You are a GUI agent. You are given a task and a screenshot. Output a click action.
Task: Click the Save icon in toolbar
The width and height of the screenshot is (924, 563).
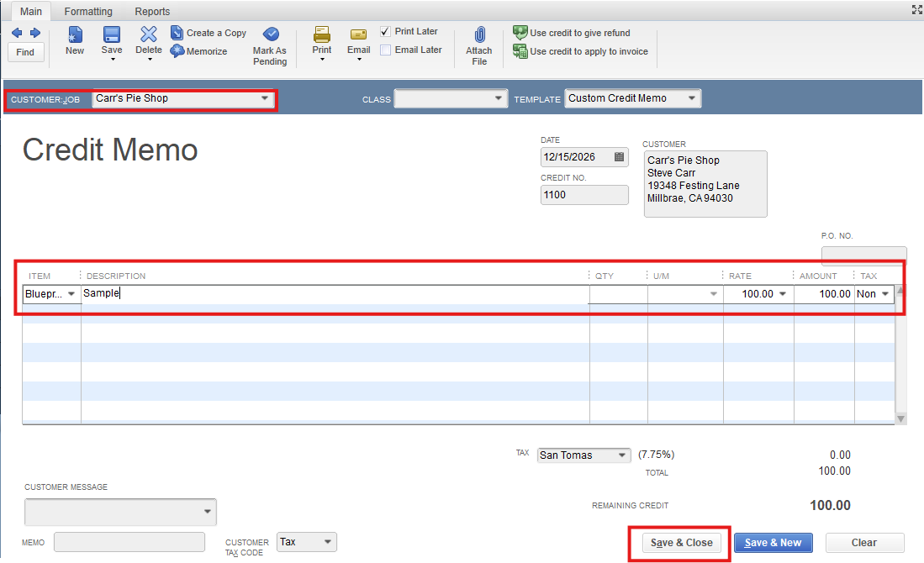pos(111,34)
